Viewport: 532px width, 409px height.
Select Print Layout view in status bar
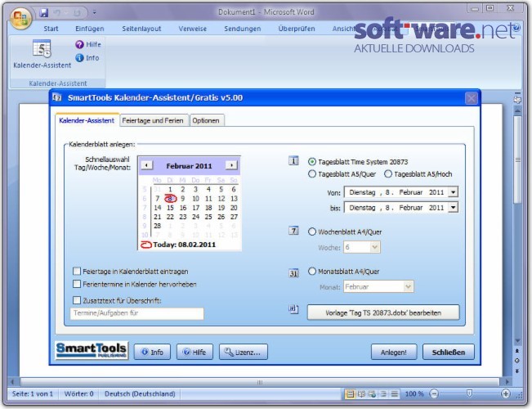tap(350, 393)
